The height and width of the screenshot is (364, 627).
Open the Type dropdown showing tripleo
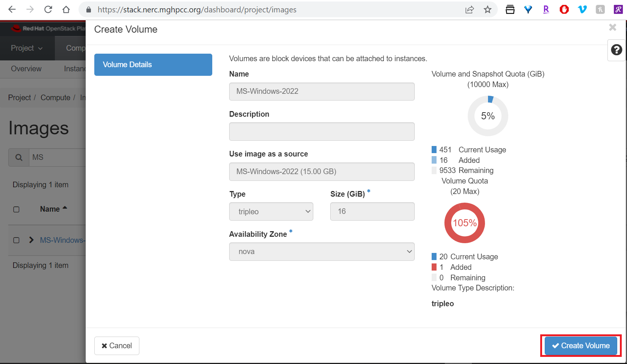pos(271,212)
